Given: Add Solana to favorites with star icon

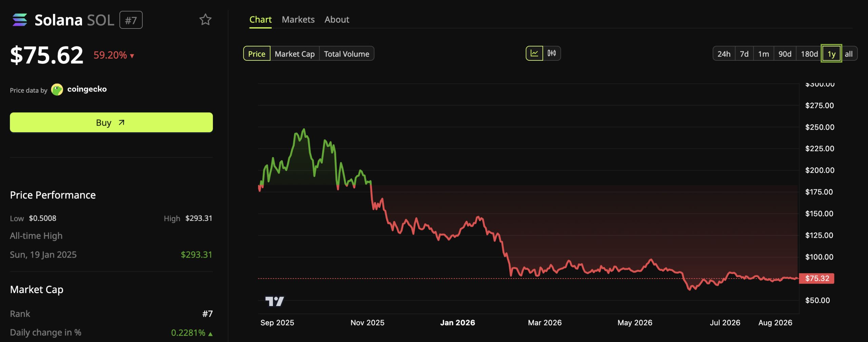Looking at the screenshot, I should click(205, 20).
